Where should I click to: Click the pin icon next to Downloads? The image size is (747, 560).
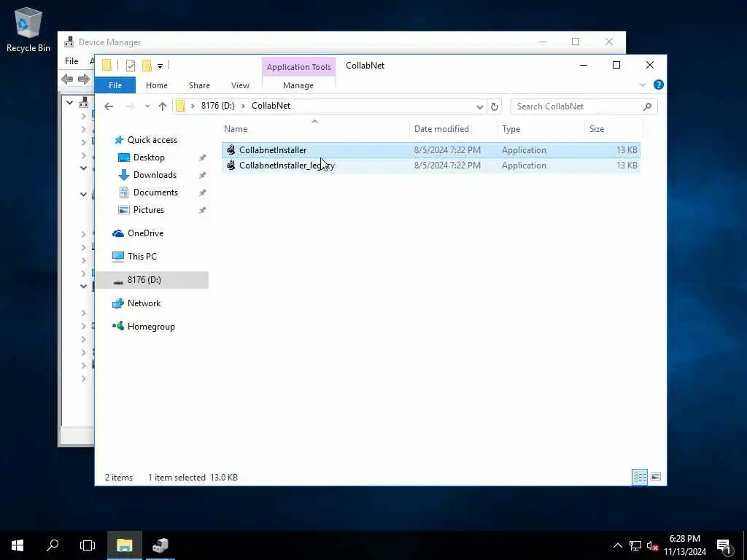pyautogui.click(x=203, y=175)
